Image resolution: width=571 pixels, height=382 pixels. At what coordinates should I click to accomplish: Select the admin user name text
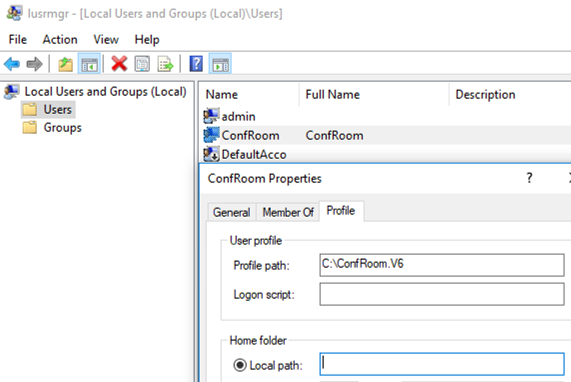pyautogui.click(x=239, y=117)
